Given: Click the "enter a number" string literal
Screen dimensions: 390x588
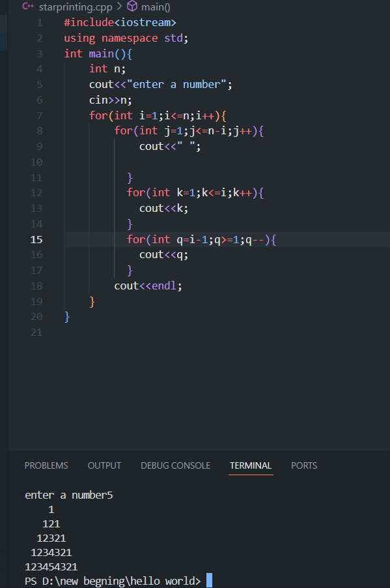Looking at the screenshot, I should (176, 84).
